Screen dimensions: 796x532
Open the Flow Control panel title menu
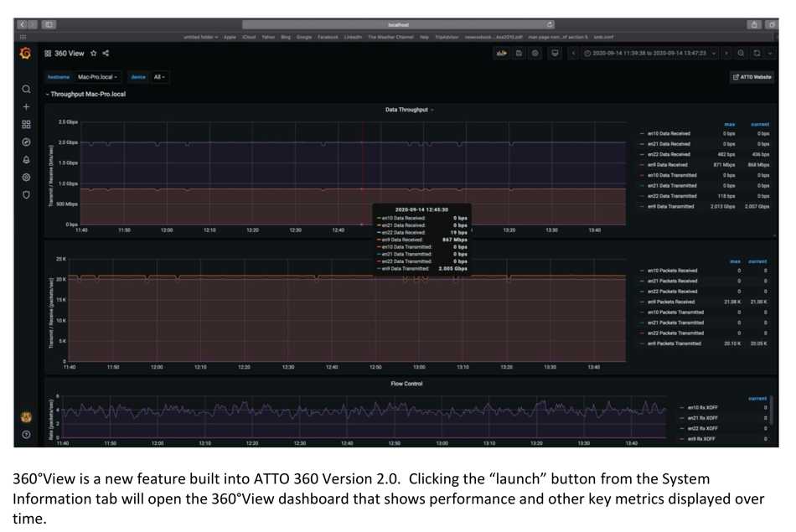[x=406, y=384]
